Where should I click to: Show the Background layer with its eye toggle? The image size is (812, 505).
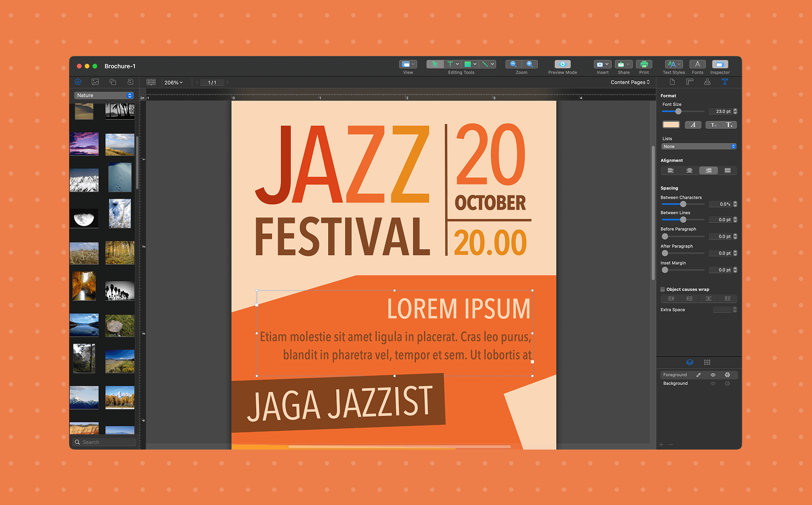click(x=713, y=383)
